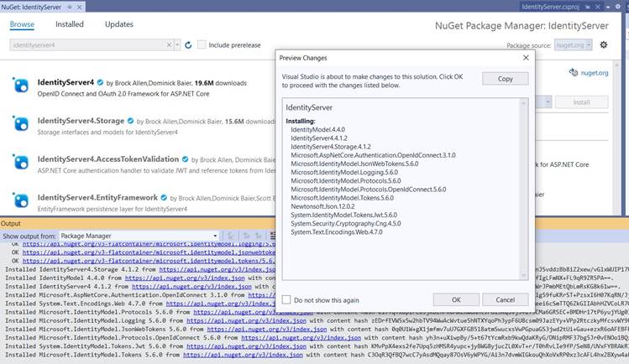This screenshot has width=629, height=364.
Task: Open the search box history dropdown
Action: pyautogui.click(x=177, y=44)
